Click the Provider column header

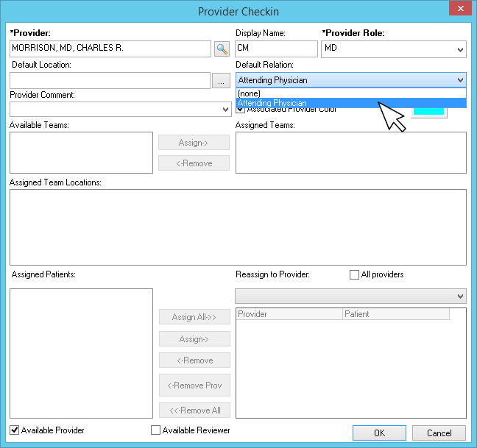289,314
